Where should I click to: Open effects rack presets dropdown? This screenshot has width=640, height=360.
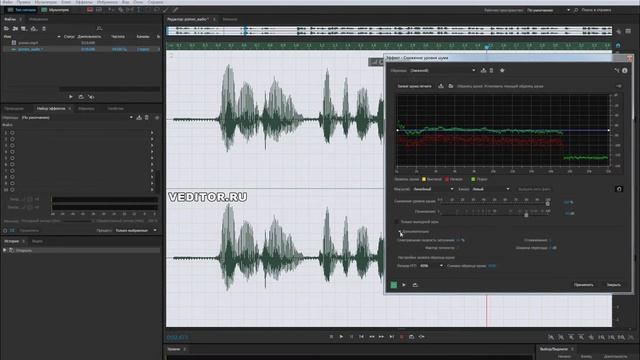coord(77,118)
